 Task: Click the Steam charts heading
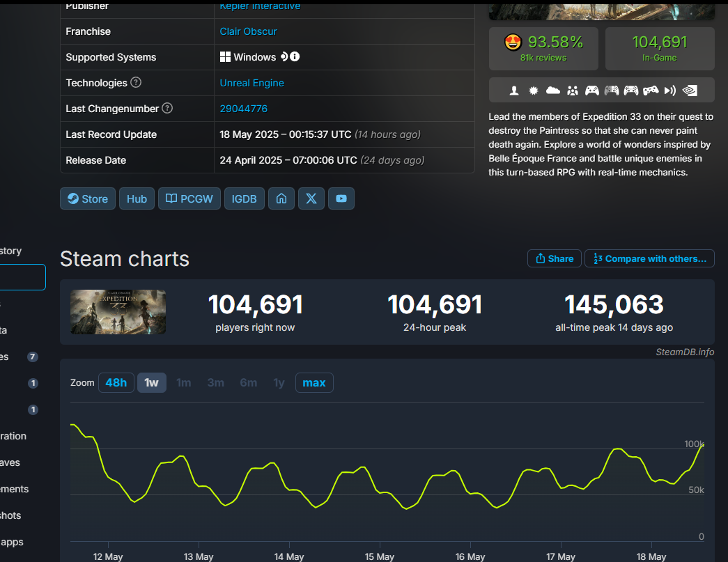125,259
